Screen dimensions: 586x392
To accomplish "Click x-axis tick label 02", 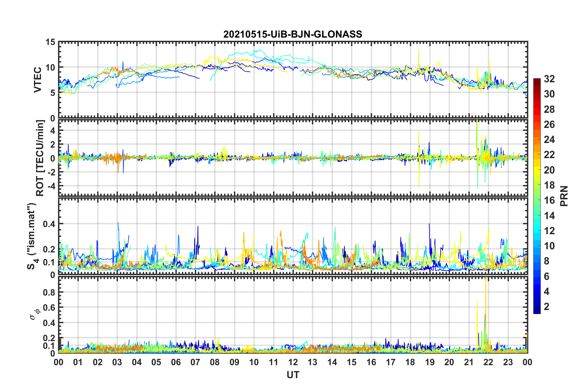I will 98,362.
